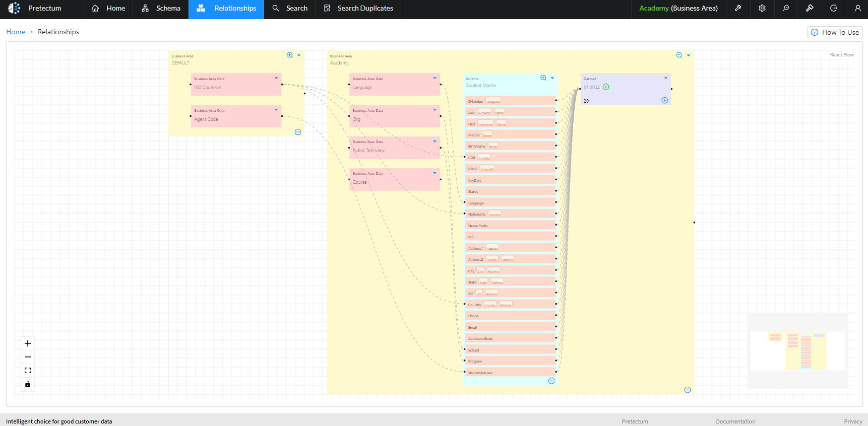Select the Name Prefix field row
The width and height of the screenshot is (868, 426).
(x=510, y=225)
